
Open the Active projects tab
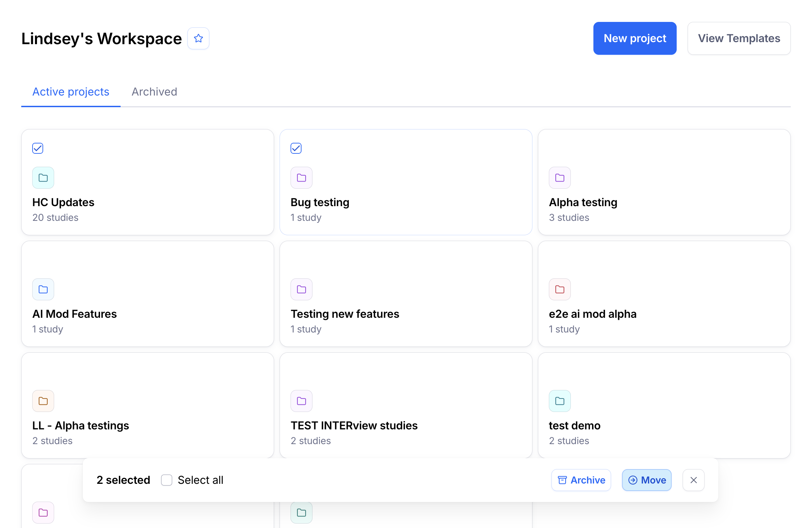pyautogui.click(x=71, y=92)
